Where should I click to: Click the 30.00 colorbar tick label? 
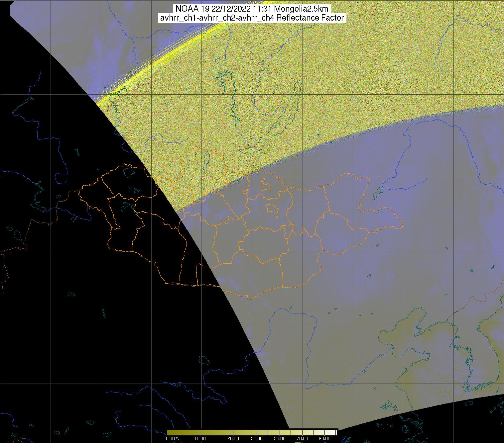tap(257, 438)
